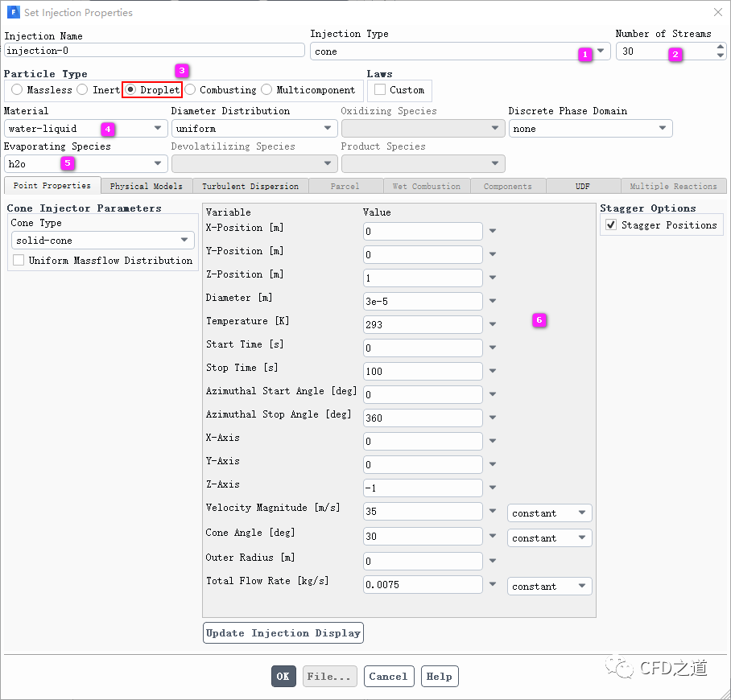Increase the Number of Streams stepper
Viewport: 731px width, 700px height.
pos(720,47)
